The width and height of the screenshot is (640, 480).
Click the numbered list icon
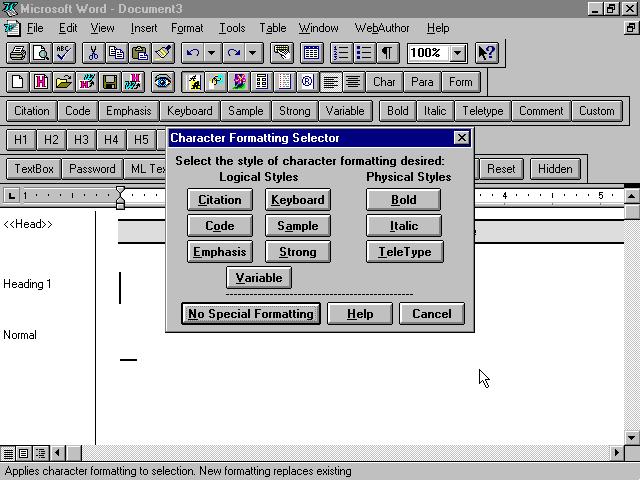click(339, 53)
